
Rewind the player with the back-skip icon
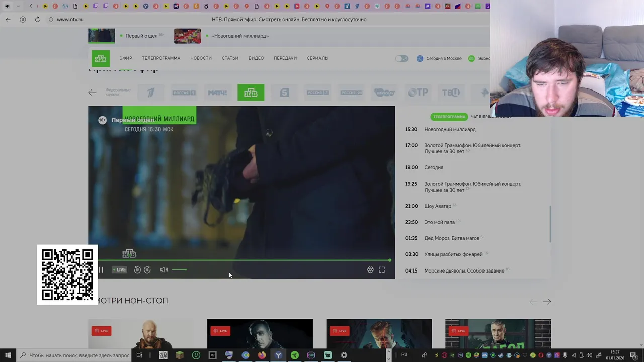(x=137, y=270)
